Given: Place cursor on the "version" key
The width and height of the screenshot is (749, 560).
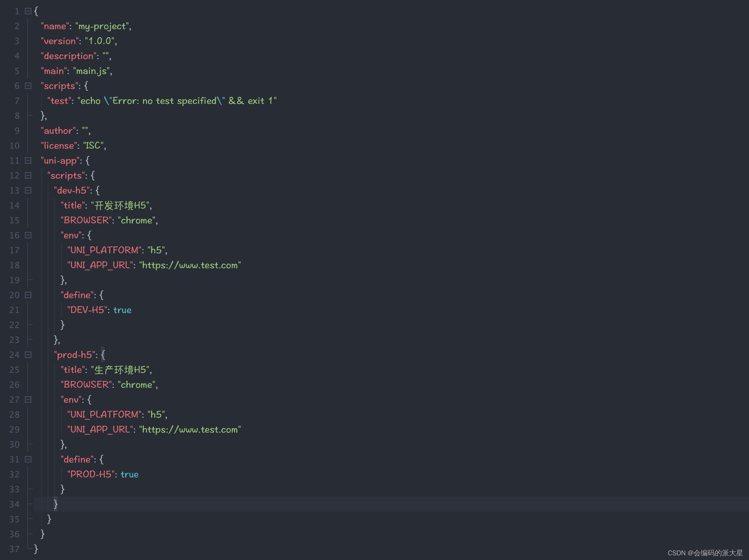Looking at the screenshot, I should [59, 41].
